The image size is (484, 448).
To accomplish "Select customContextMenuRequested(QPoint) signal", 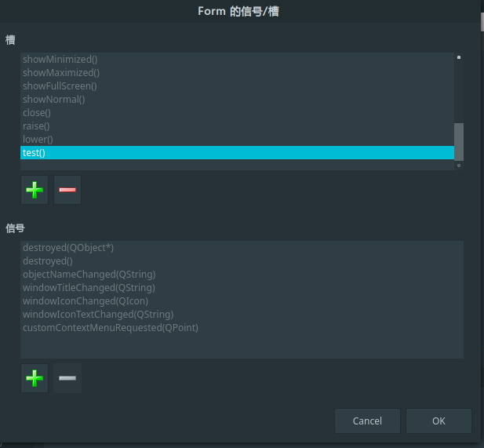I will [x=242, y=328].
